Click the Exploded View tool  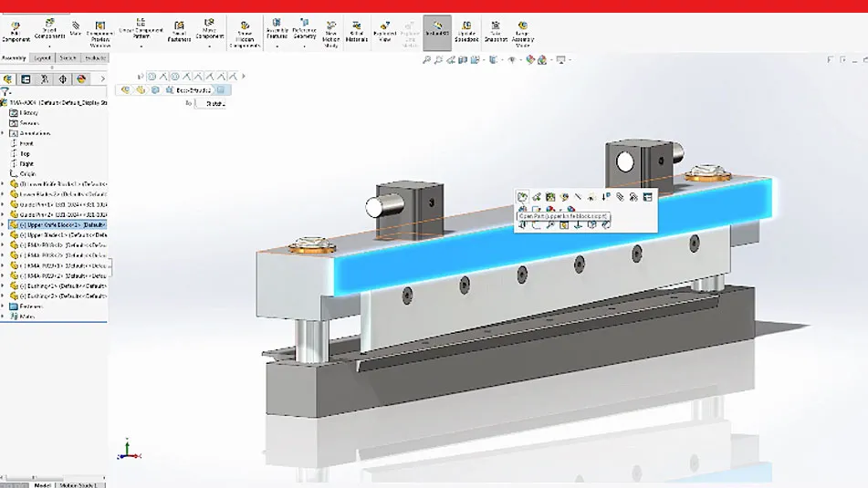[x=385, y=32]
